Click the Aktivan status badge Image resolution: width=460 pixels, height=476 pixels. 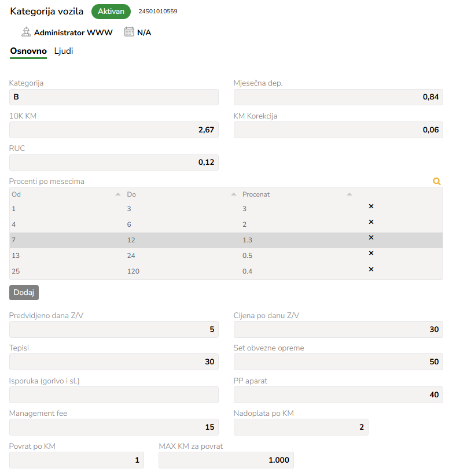[x=111, y=12]
